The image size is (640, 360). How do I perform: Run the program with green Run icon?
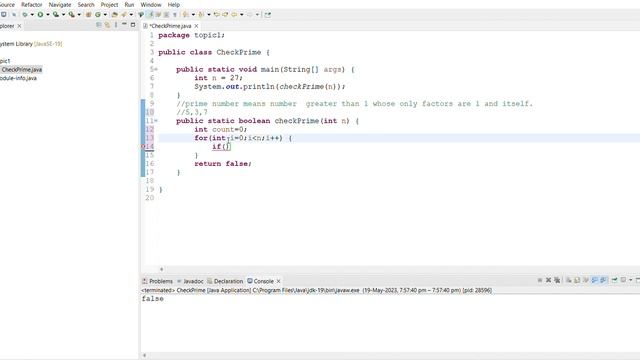[40, 15]
